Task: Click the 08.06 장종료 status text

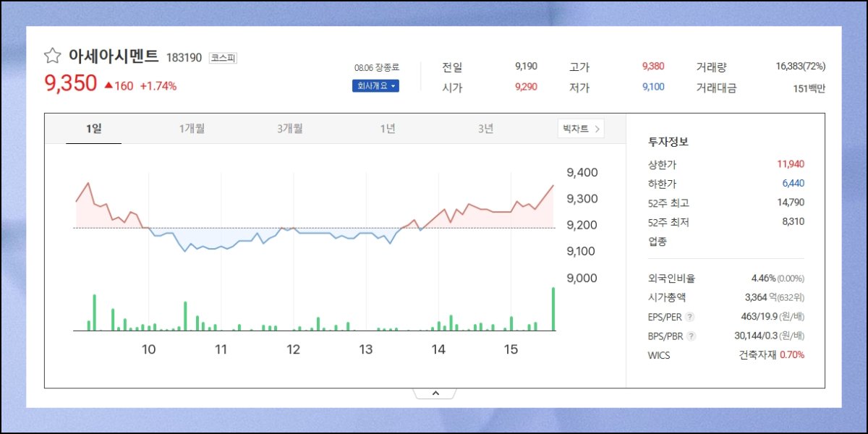Action: (376, 67)
